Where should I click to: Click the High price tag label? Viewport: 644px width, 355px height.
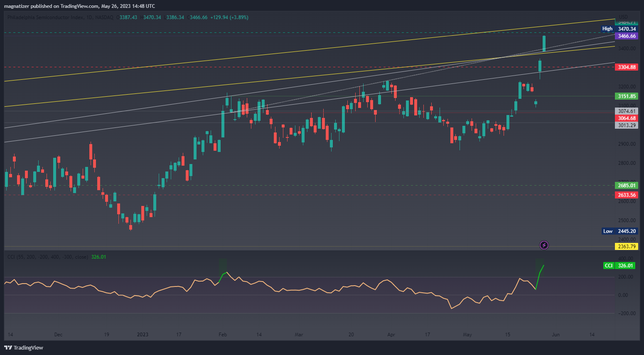(607, 29)
